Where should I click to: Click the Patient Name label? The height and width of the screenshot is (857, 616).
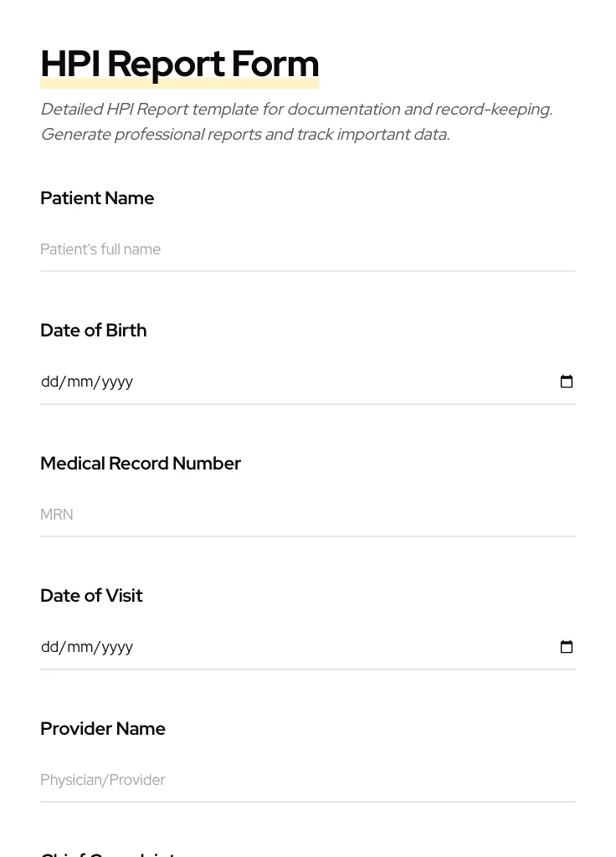tap(97, 198)
